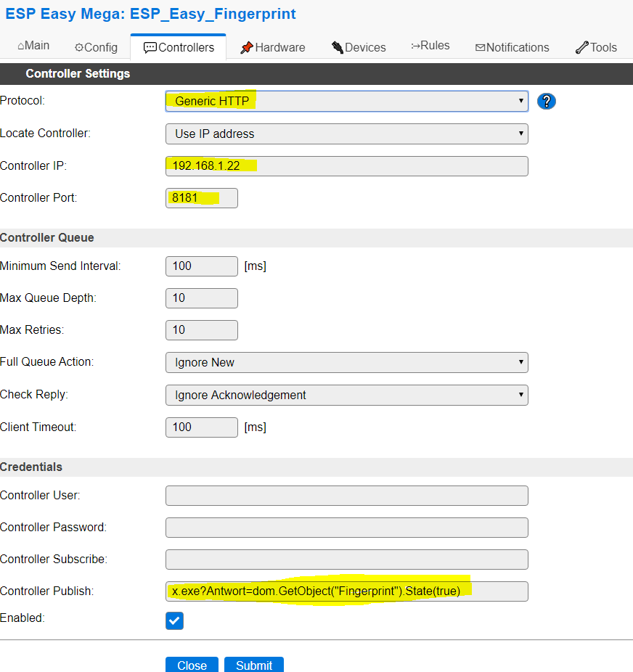The image size is (633, 672).
Task: Expand the Full Queue Action dropdown
Action: [346, 362]
